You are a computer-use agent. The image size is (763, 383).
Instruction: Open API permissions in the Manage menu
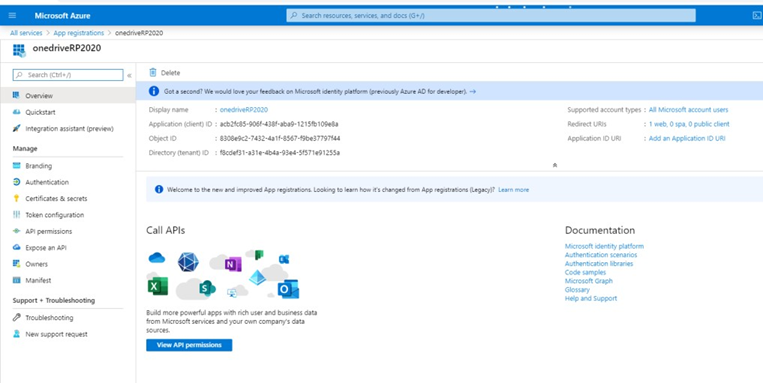(48, 232)
